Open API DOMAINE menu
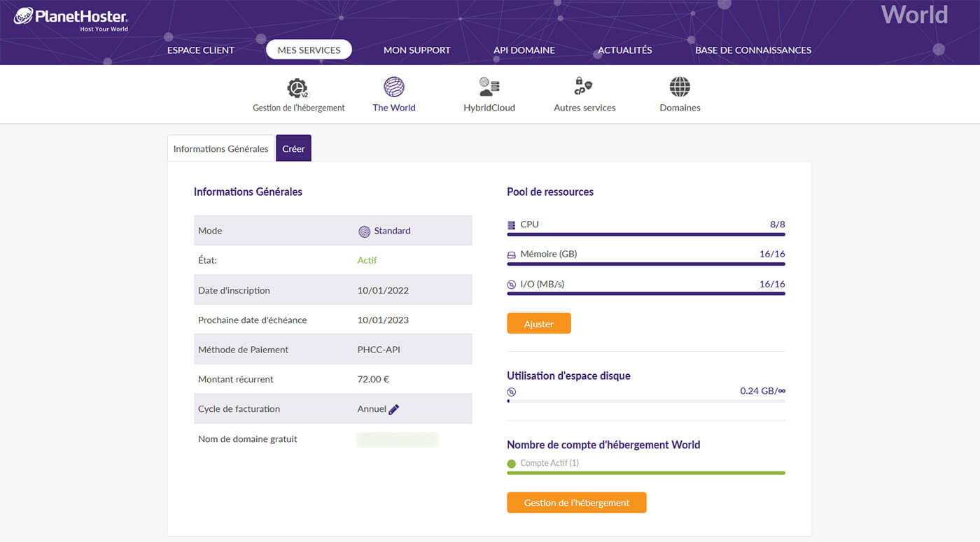Screen dimensions: 980x542 pos(524,50)
